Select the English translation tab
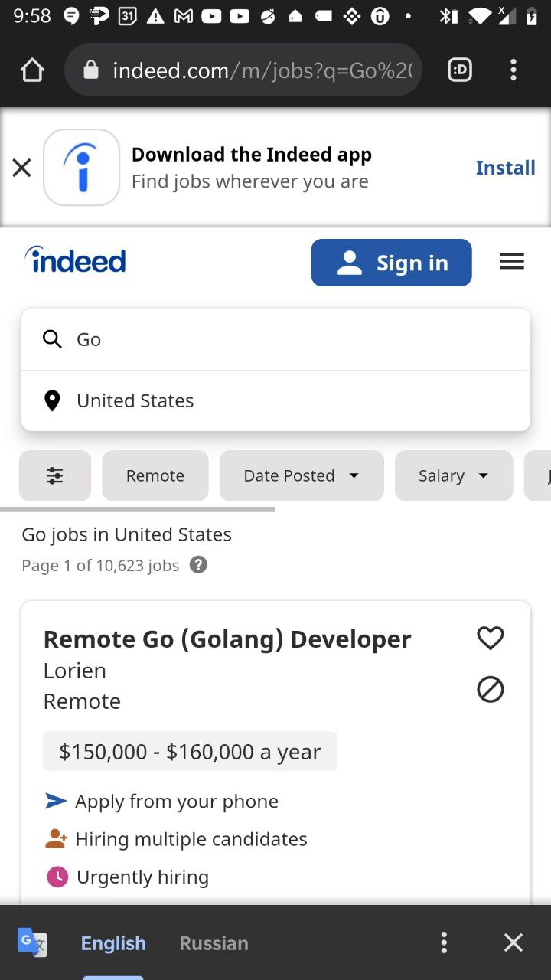 tap(113, 943)
